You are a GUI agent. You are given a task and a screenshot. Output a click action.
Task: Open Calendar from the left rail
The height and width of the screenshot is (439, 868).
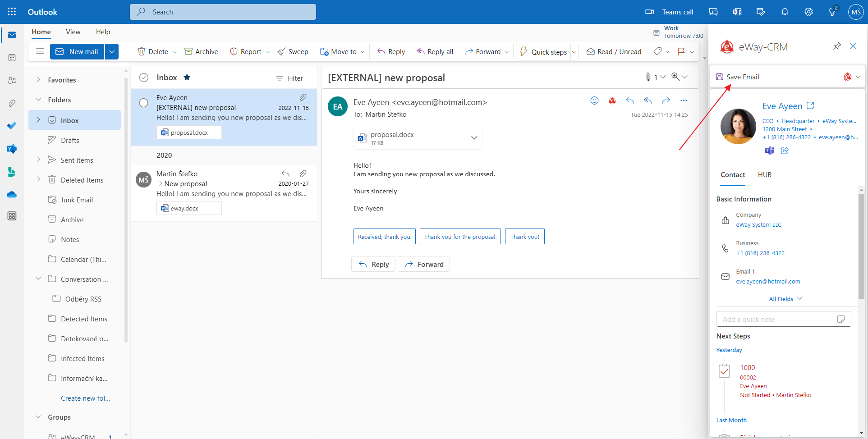(12, 58)
